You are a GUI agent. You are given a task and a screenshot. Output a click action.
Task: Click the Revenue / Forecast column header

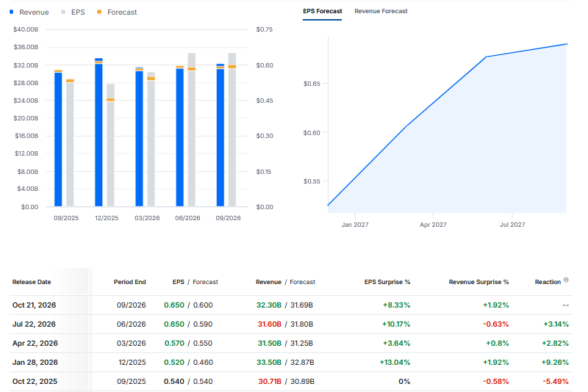285,282
